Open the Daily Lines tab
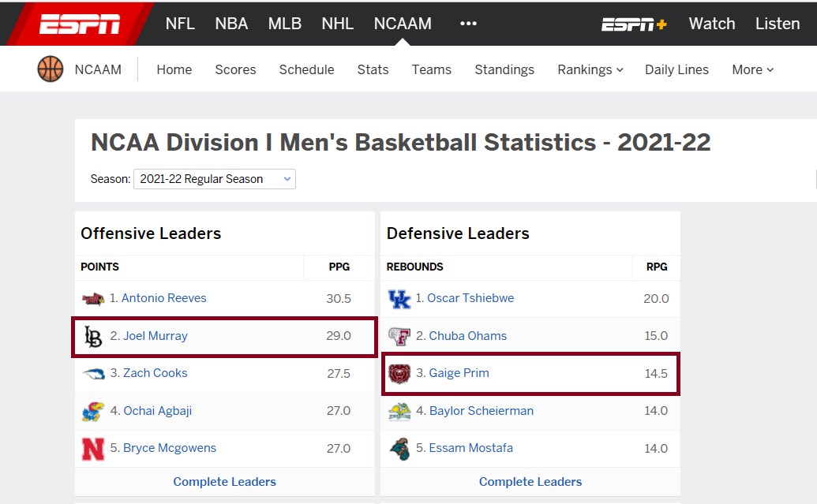 point(676,69)
